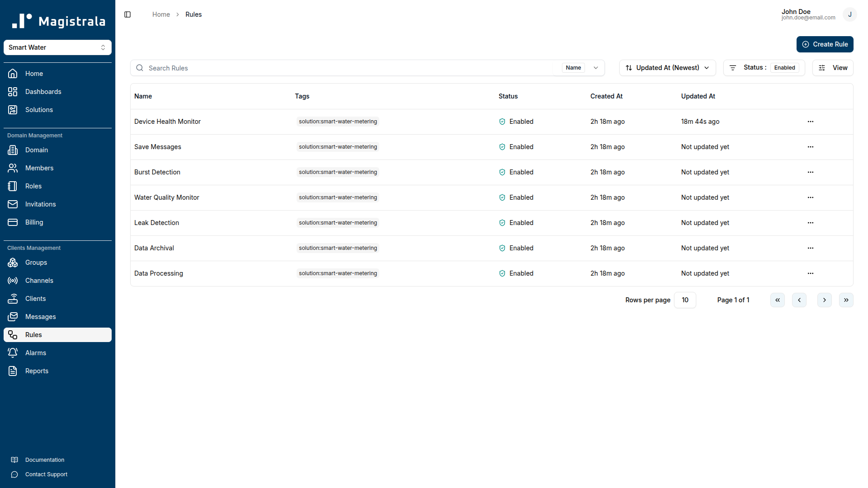Select the Dashboards sidebar icon
The image size is (868, 488).
click(x=13, y=92)
